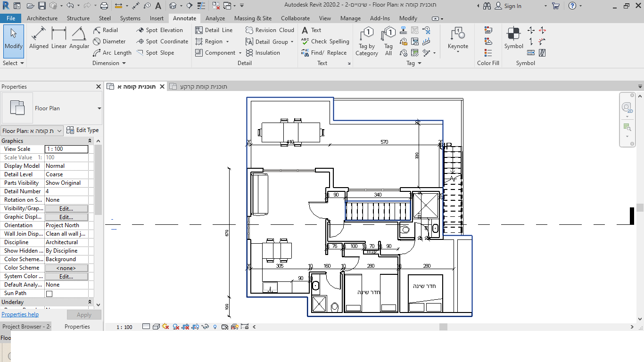Select the Linear dimension tool

(59, 38)
